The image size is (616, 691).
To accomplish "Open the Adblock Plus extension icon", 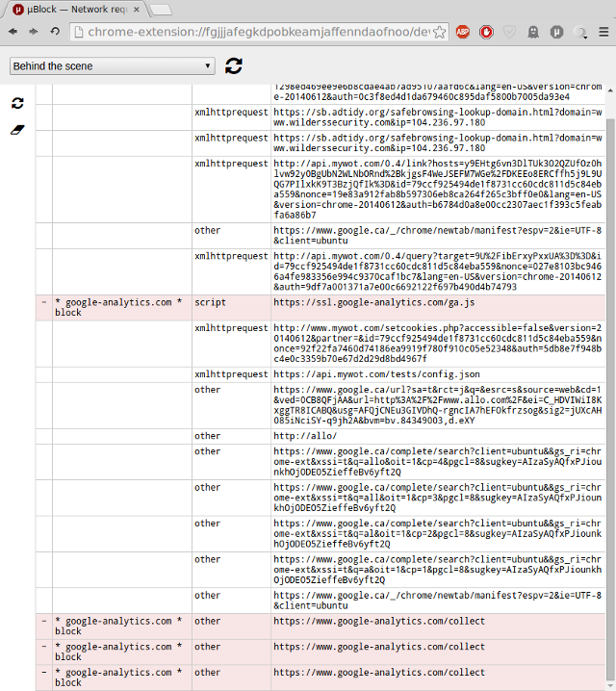I will 463,32.
